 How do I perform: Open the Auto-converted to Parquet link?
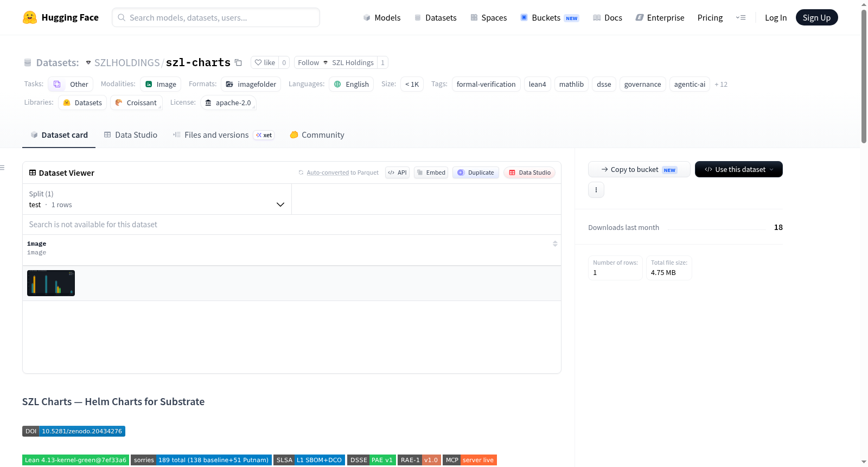coord(343,172)
